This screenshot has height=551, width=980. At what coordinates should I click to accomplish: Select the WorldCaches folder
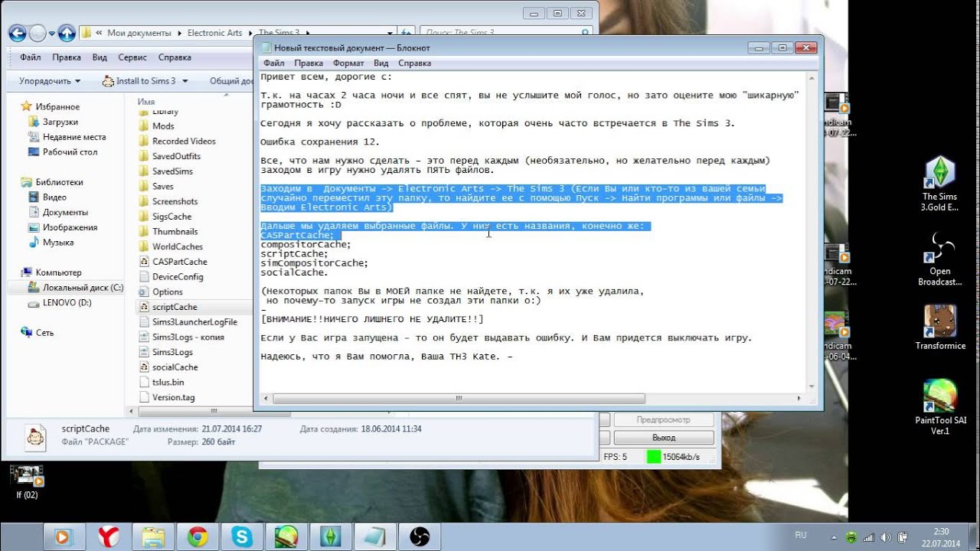coord(177,246)
